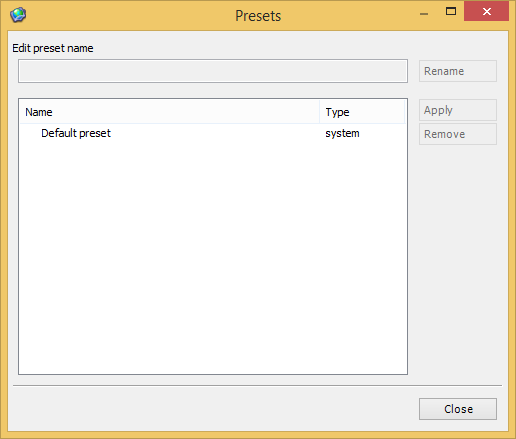Sort by the Type column header
The height and width of the screenshot is (439, 516).
click(362, 112)
